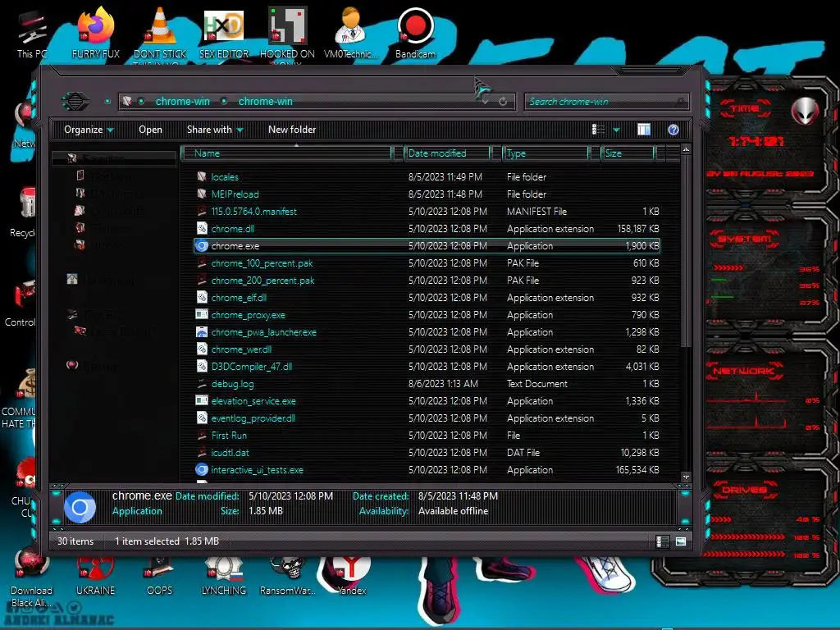
Task: Select the chrome_pwa_launcher.exe file icon
Action: pyautogui.click(x=202, y=332)
